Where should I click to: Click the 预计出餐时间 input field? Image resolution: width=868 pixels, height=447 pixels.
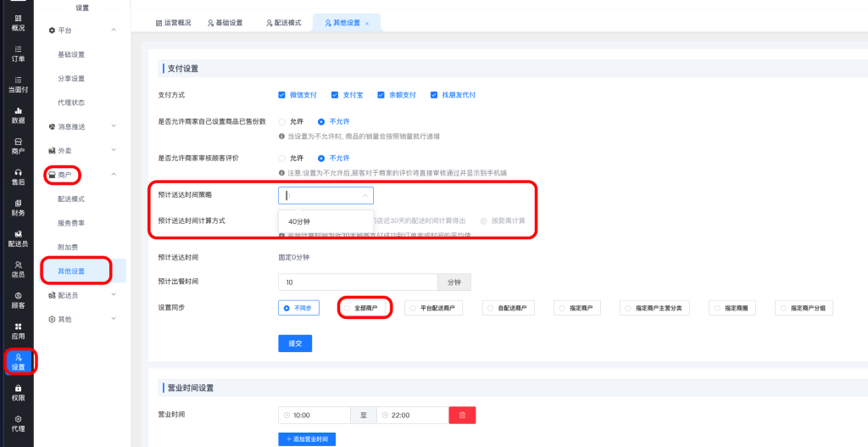[x=357, y=282]
